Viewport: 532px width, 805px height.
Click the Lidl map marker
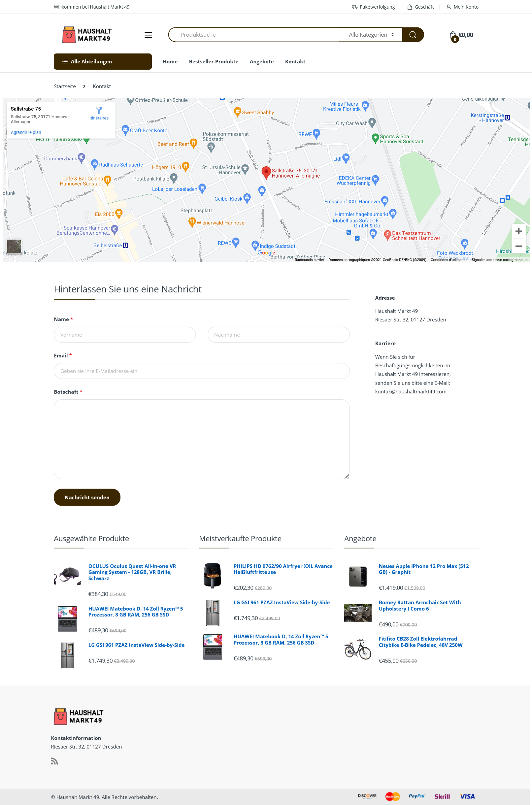click(346, 158)
